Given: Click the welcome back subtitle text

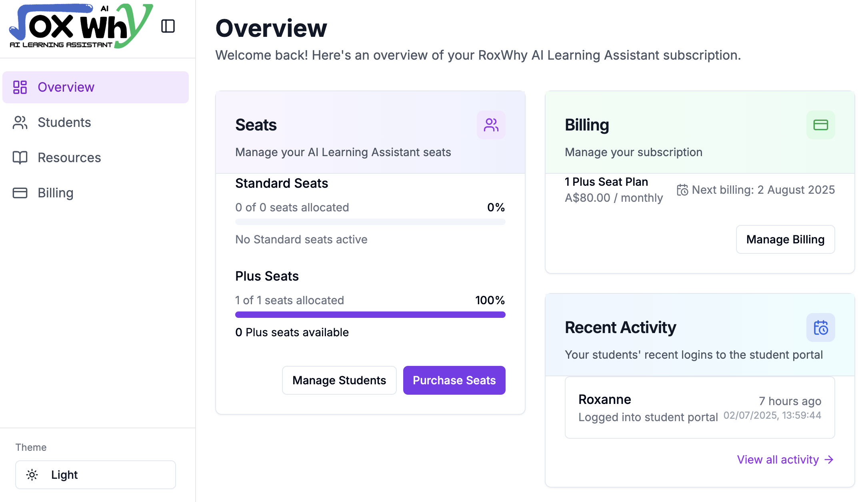Looking at the screenshot, I should [478, 55].
